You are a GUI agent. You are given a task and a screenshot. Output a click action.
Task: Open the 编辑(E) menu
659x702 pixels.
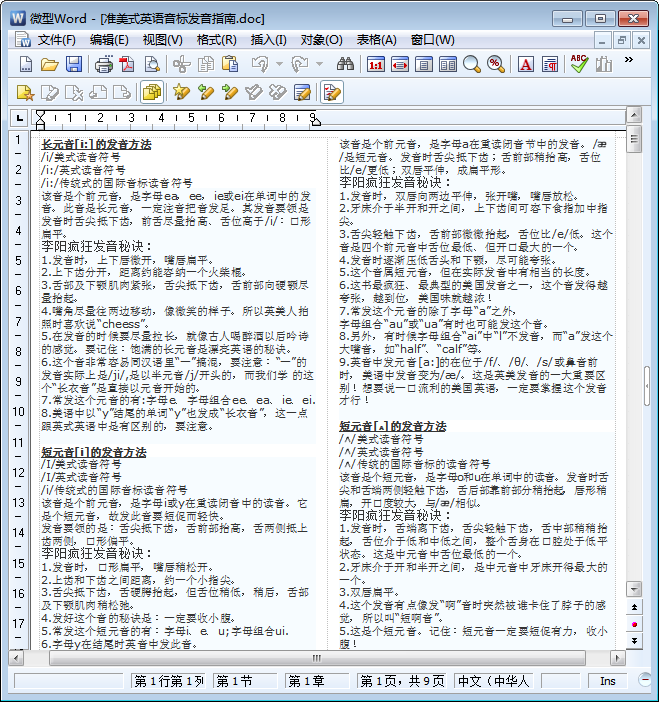[x=109, y=40]
